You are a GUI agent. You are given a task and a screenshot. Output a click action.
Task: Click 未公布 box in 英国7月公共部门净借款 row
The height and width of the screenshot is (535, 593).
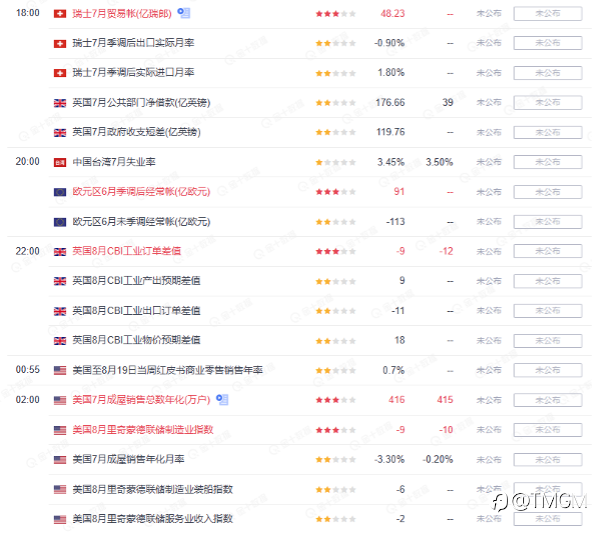coord(548,102)
